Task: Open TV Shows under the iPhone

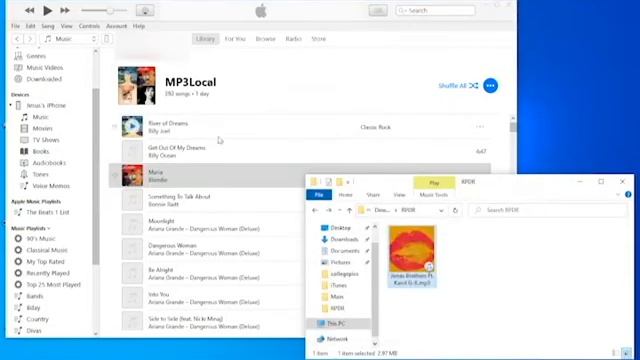Action: (x=46, y=140)
